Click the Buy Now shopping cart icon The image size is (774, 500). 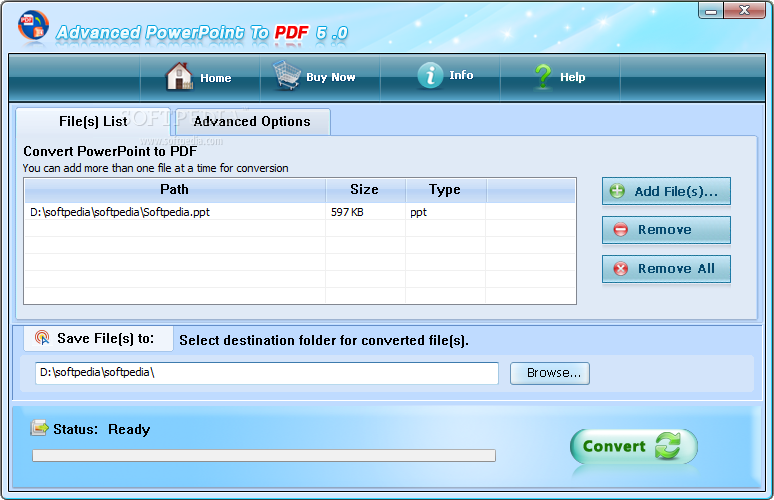(287, 75)
